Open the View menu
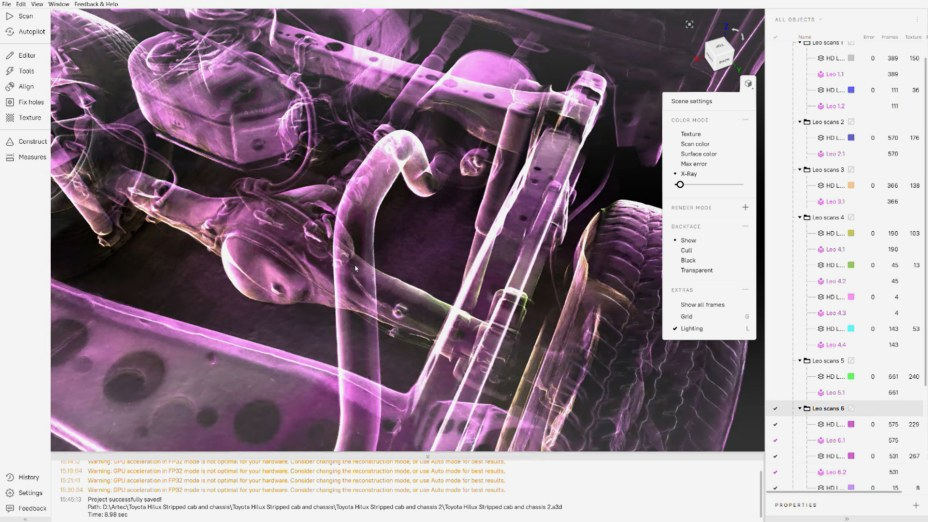 [x=36, y=4]
